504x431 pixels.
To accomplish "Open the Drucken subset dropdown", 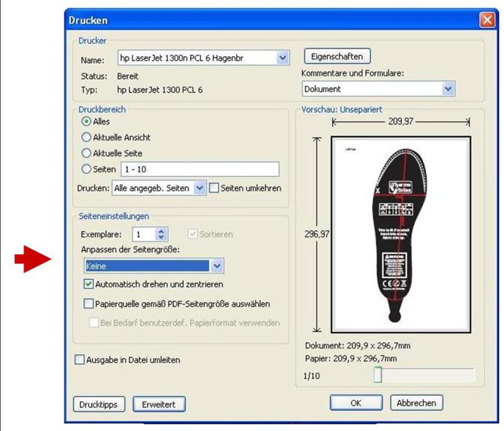I will (x=199, y=188).
